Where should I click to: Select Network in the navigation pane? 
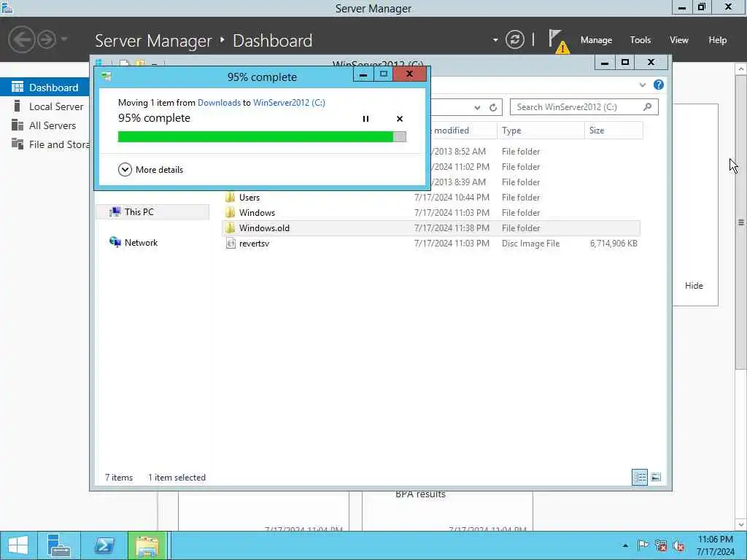141,242
